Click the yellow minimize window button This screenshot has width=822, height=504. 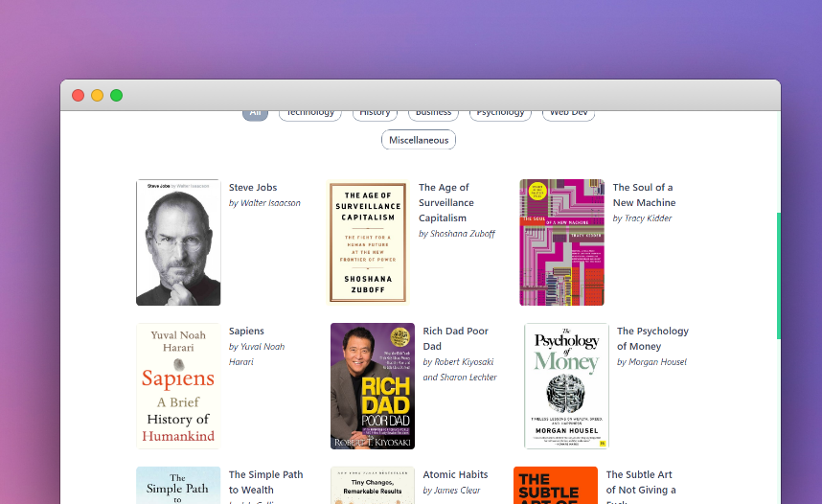pyautogui.click(x=97, y=96)
